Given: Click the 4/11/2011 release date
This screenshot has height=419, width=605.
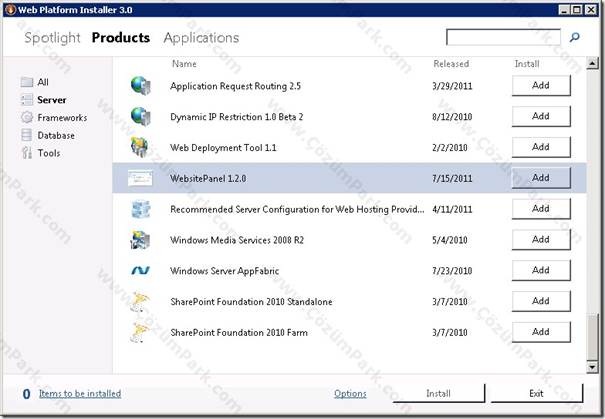Looking at the screenshot, I should pyautogui.click(x=452, y=209).
